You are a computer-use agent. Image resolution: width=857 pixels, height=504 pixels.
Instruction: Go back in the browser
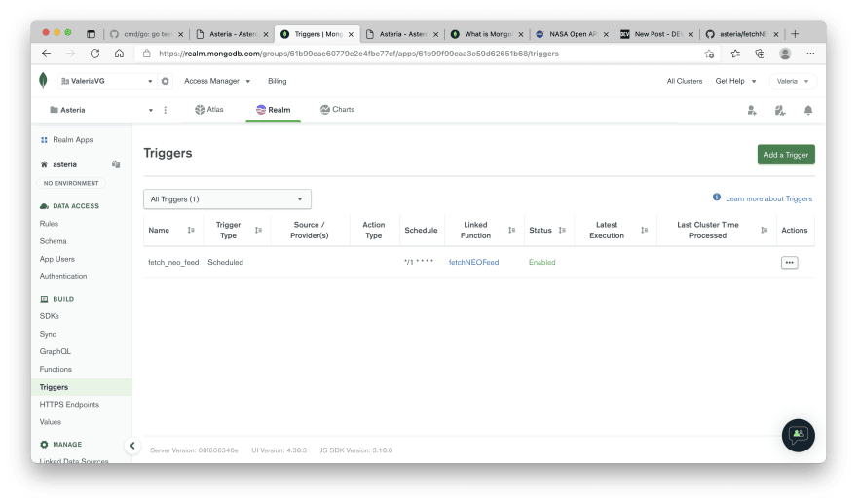pyautogui.click(x=47, y=54)
